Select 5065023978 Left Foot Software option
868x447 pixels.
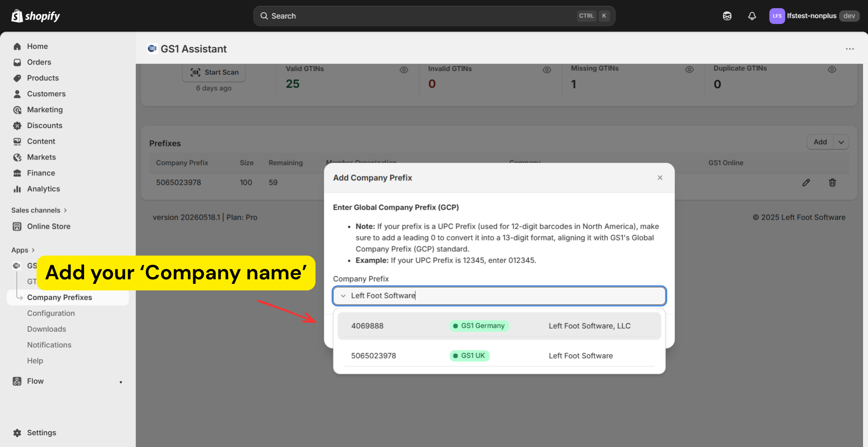499,356
